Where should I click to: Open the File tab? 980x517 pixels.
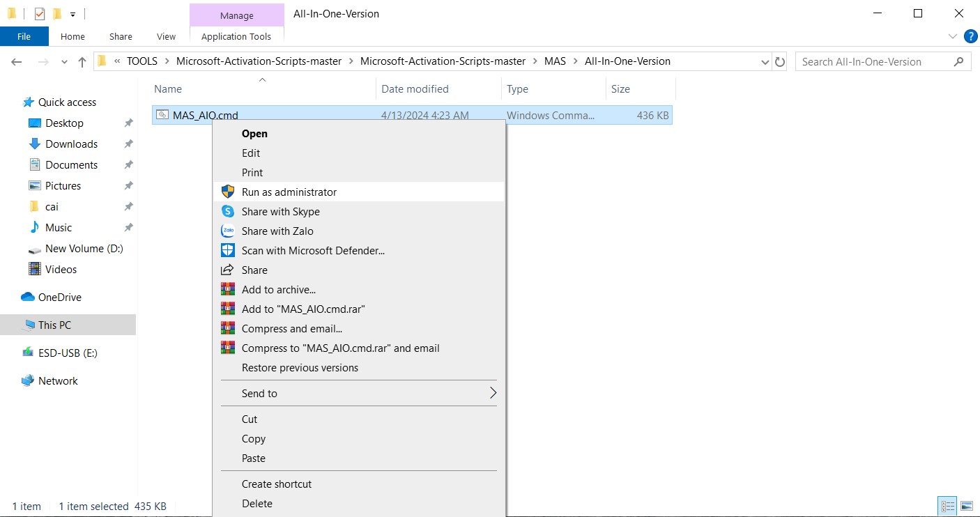[x=24, y=36]
